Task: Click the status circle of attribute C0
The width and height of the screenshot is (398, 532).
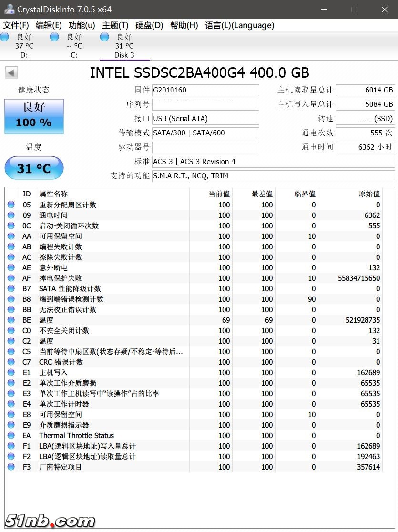Action: click(x=11, y=330)
